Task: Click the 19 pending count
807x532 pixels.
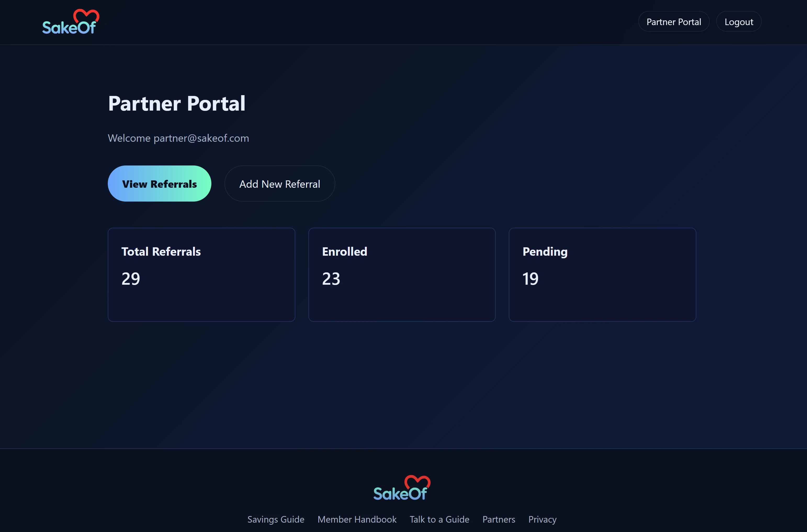Action: pos(530,279)
